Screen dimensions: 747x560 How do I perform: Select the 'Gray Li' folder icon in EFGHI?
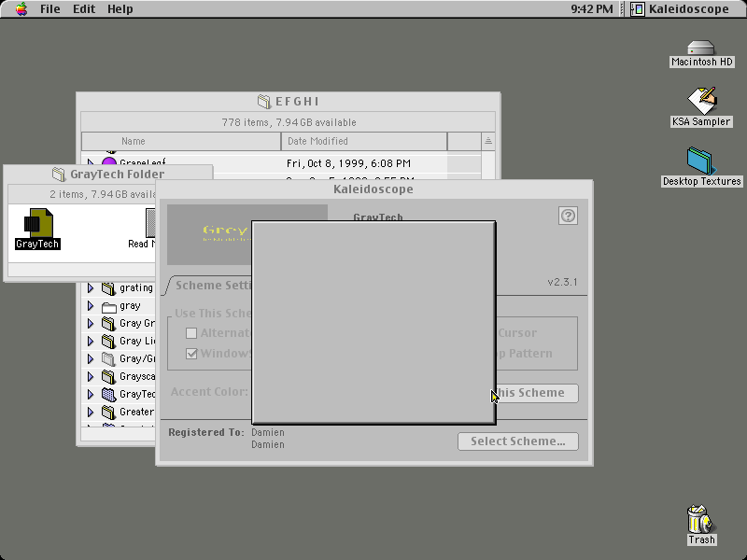pyautogui.click(x=108, y=342)
